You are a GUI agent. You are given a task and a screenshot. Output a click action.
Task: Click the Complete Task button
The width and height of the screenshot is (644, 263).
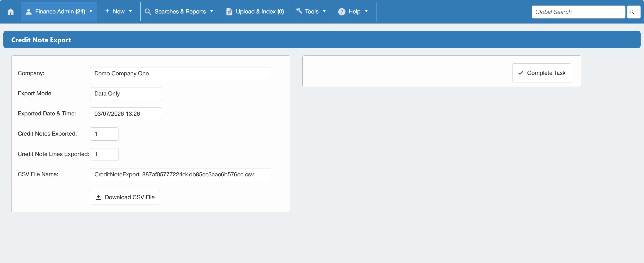(x=541, y=73)
